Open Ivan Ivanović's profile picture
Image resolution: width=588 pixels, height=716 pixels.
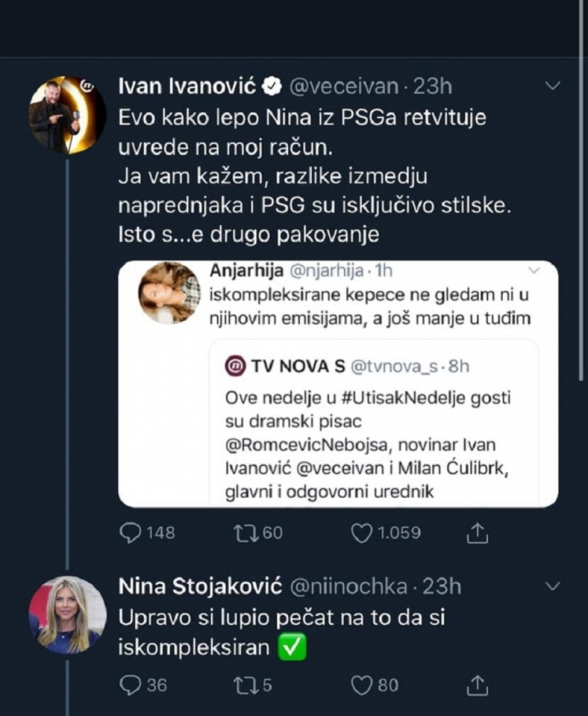(67, 114)
